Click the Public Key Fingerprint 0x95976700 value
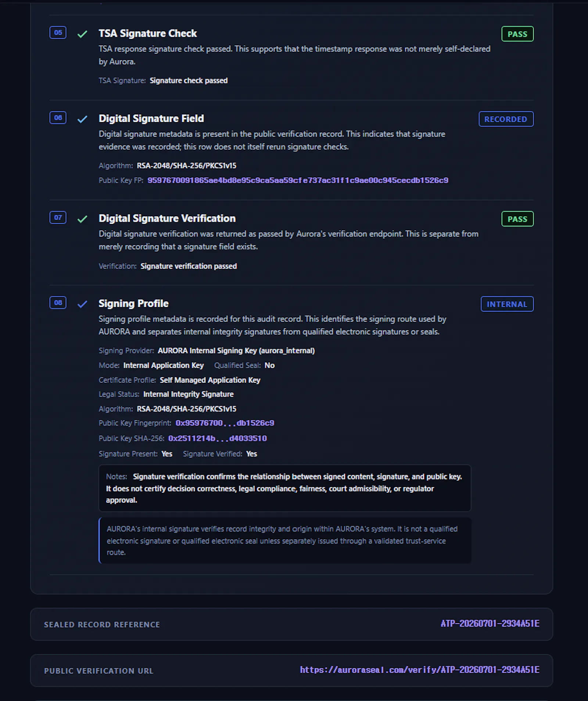588x701 pixels. (x=225, y=423)
